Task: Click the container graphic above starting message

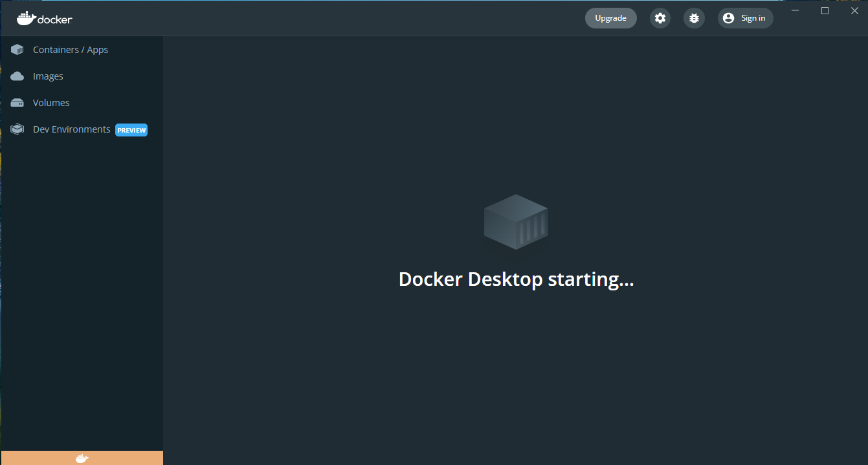Action: tap(516, 222)
